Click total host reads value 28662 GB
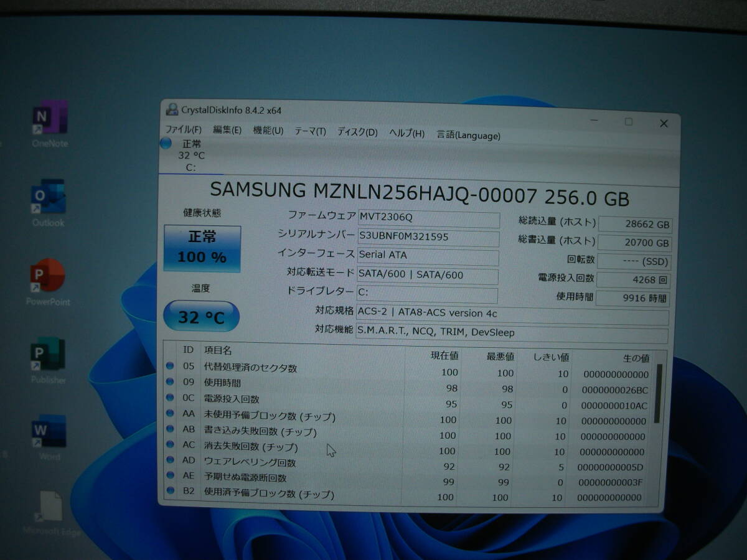Screen dimensions: 747x560 tap(635, 225)
